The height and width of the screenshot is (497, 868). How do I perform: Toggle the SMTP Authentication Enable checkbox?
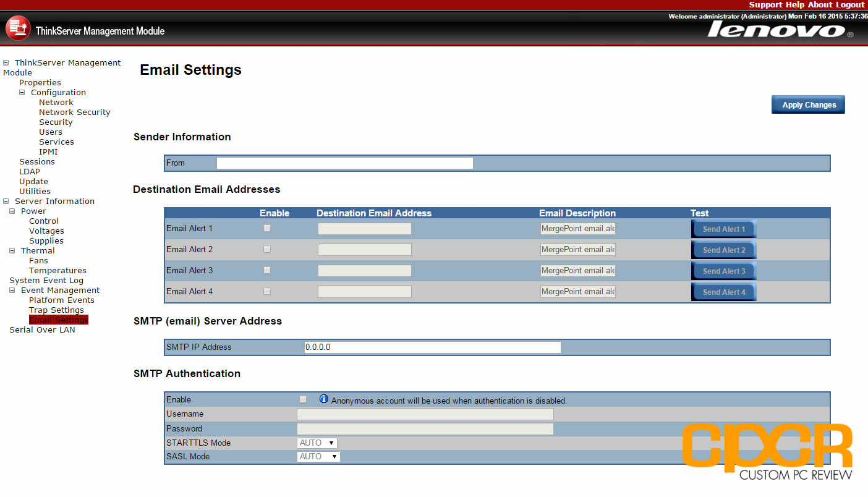303,399
